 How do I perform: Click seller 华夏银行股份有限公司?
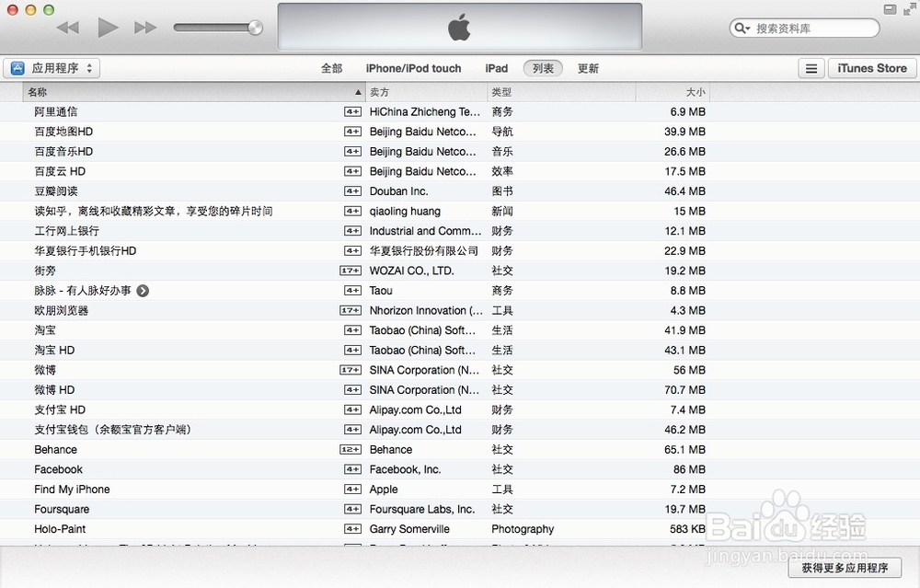pyautogui.click(x=423, y=250)
